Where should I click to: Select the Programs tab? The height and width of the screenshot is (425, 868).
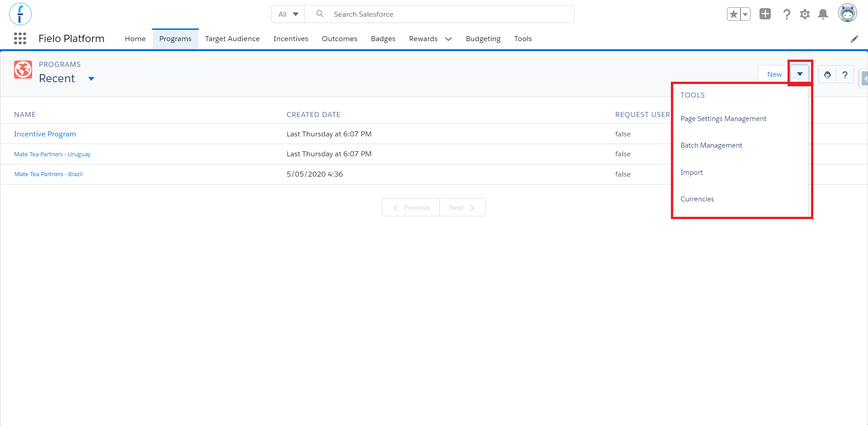pos(175,39)
